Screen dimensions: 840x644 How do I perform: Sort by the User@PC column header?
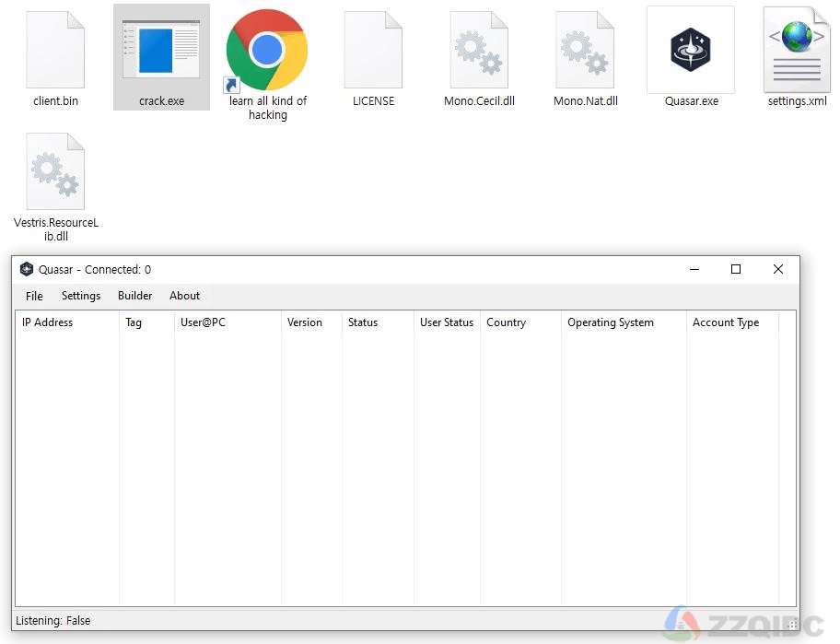point(227,322)
